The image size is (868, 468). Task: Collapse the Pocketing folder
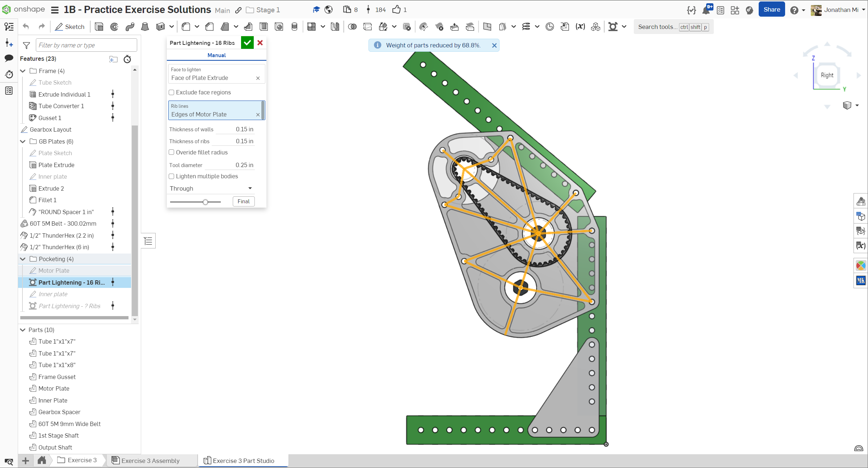click(x=23, y=259)
